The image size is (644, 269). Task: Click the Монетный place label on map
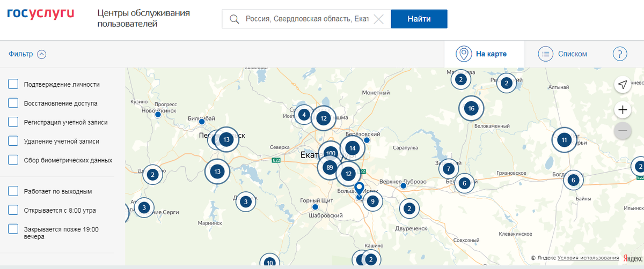click(376, 93)
